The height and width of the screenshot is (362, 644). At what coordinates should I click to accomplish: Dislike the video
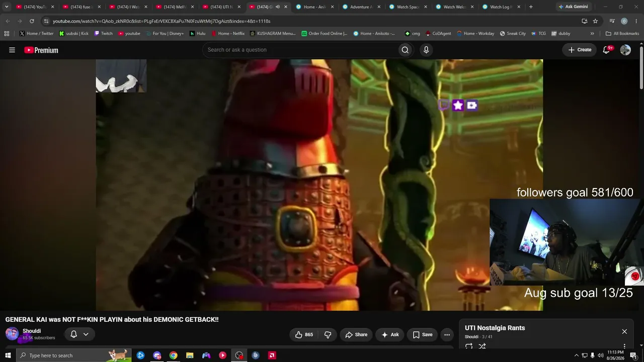328,334
